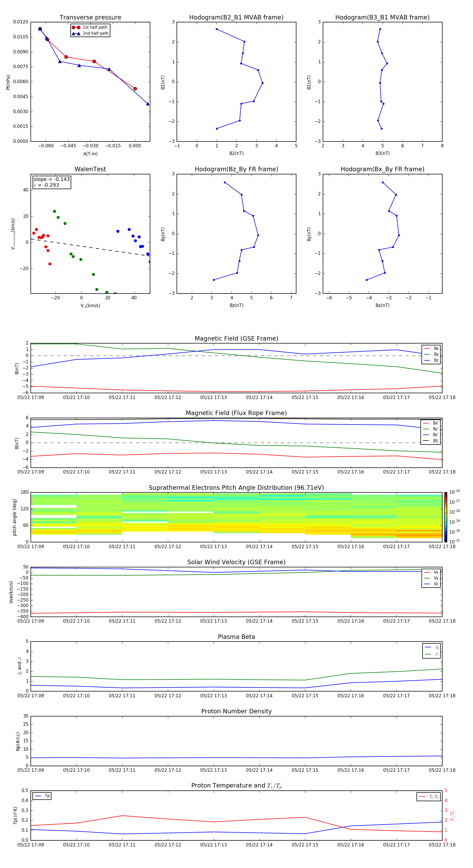Click the 'Hodogram(Bz_By FR frame)' title
Screen dimensions: 473x868
coord(236,169)
